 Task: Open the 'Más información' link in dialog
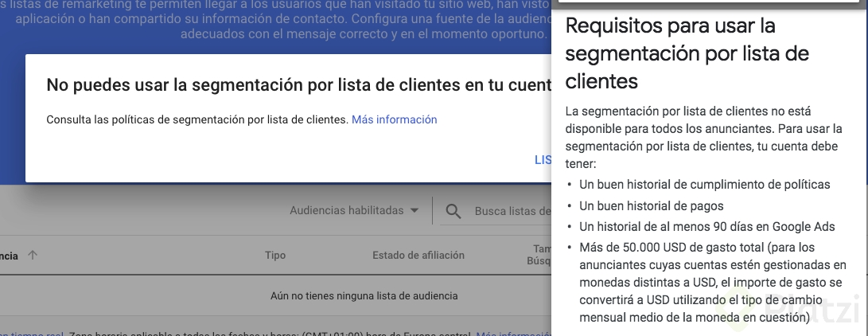click(394, 119)
